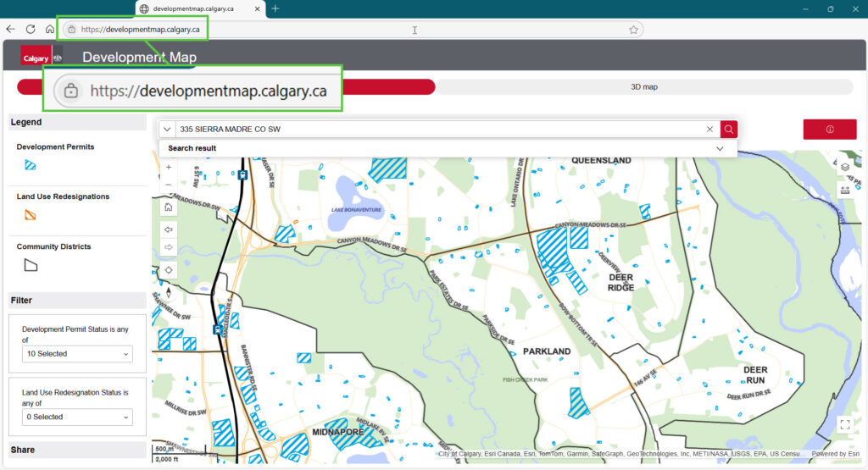Reload the page with the refresh icon

[31, 30]
